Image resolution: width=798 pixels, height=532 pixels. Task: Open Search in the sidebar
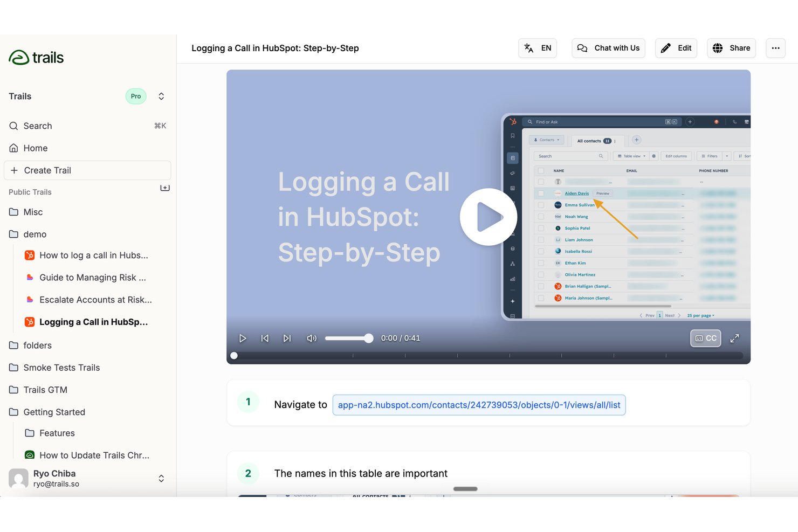pyautogui.click(x=87, y=126)
